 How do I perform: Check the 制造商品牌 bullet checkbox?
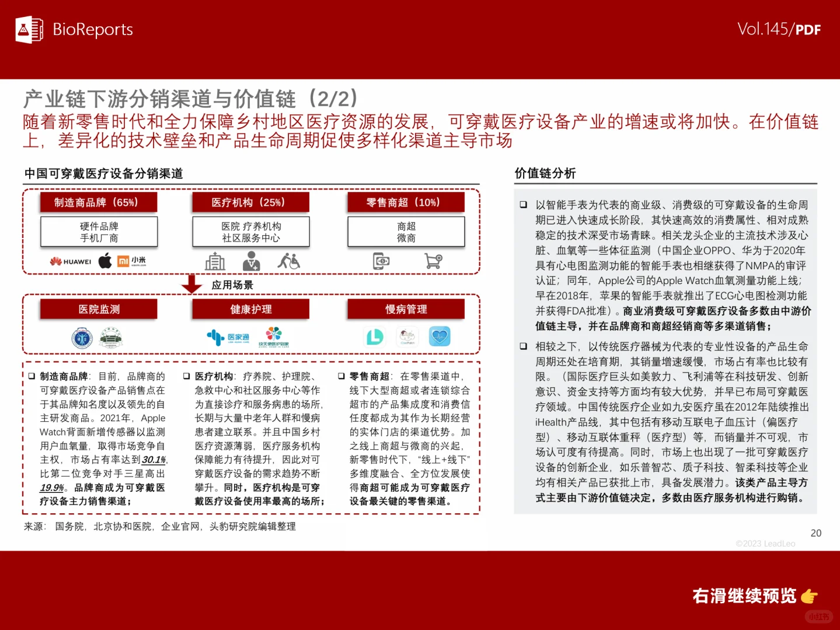[32, 375]
